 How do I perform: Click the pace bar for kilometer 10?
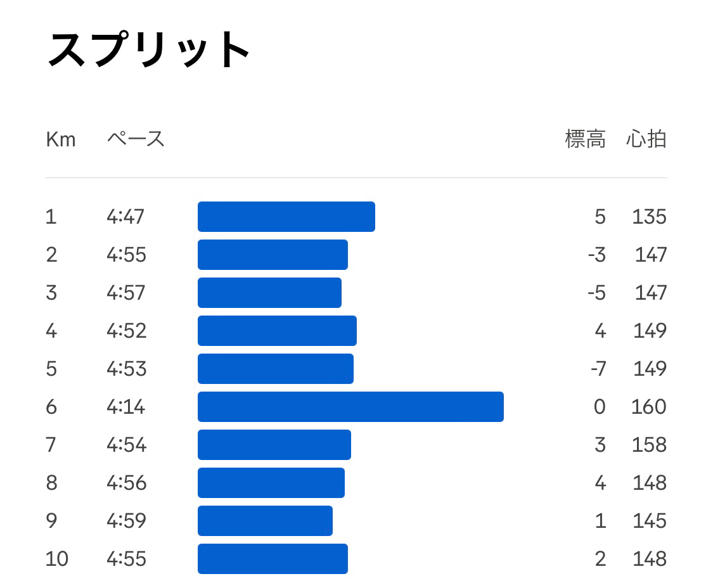click(273, 559)
